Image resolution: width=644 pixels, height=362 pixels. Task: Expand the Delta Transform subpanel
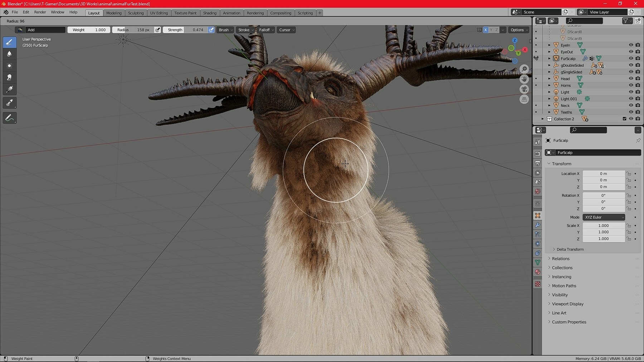(x=570, y=249)
